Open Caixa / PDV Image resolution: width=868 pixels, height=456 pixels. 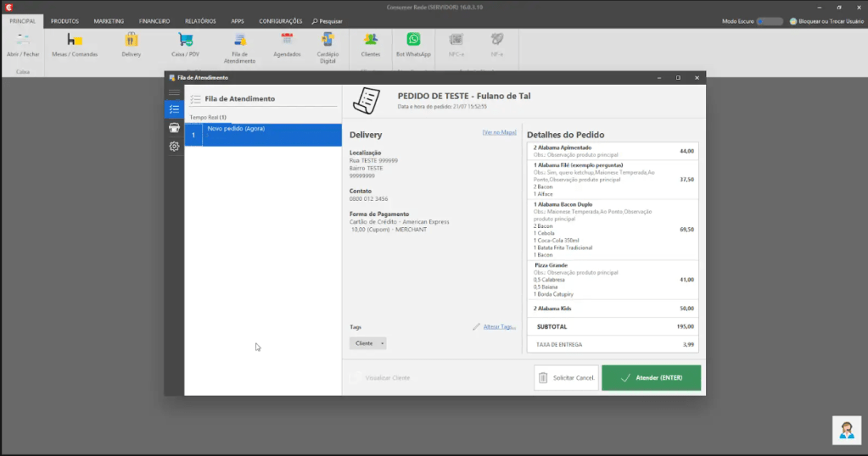[186, 45]
